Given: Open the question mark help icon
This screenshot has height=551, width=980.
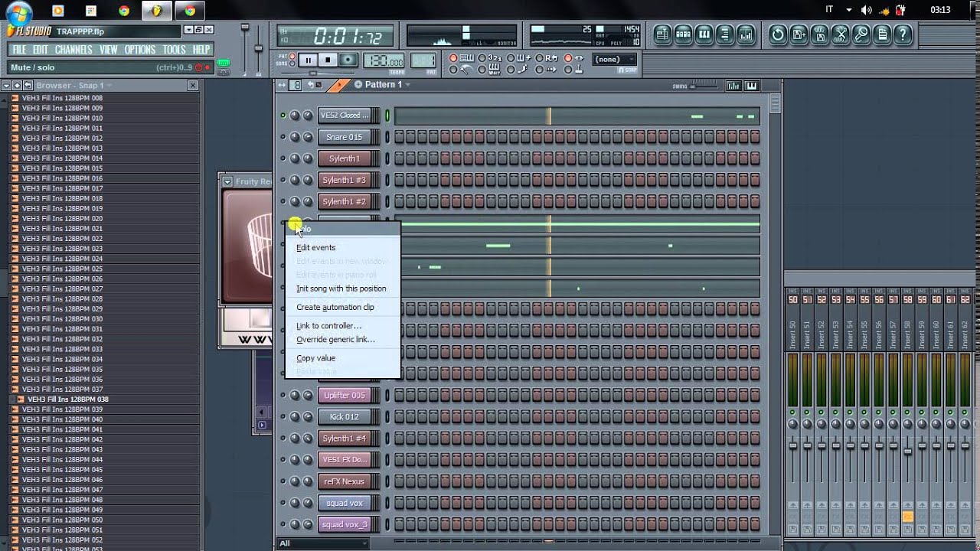Looking at the screenshot, I should click(x=903, y=34).
